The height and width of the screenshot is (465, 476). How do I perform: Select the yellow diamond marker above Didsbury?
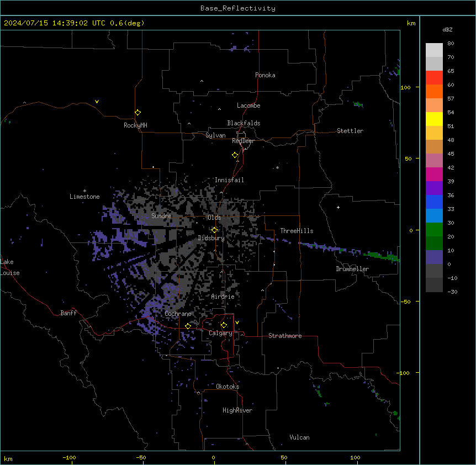215,230
